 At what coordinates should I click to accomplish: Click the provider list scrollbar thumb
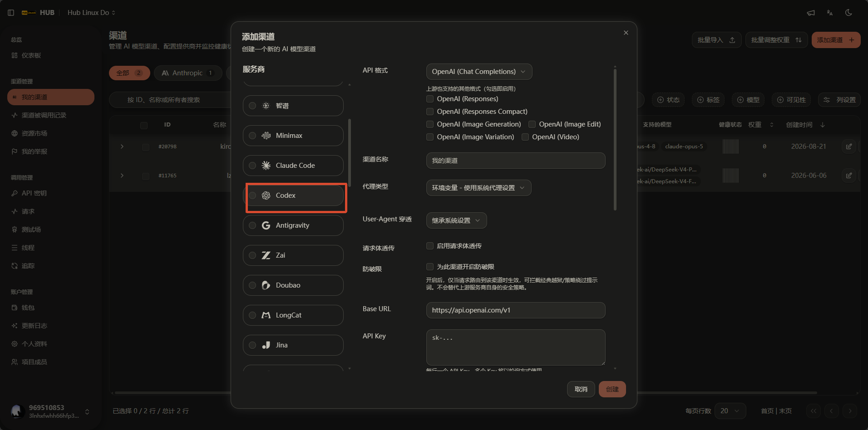pos(349,152)
